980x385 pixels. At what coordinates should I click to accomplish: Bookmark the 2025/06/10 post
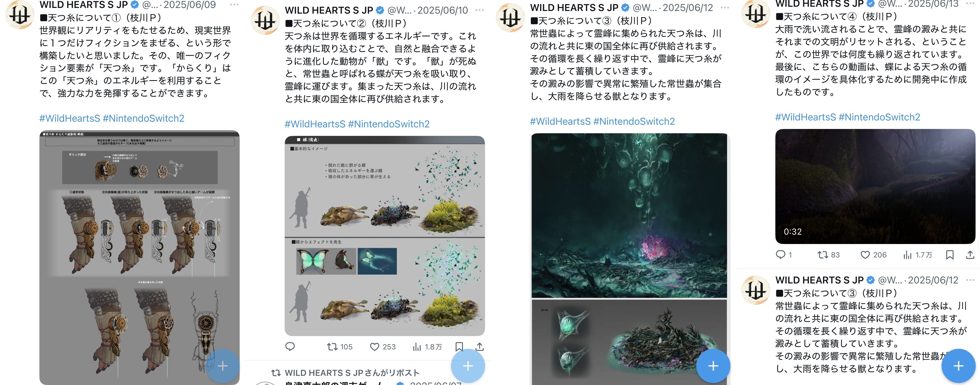coord(459,347)
